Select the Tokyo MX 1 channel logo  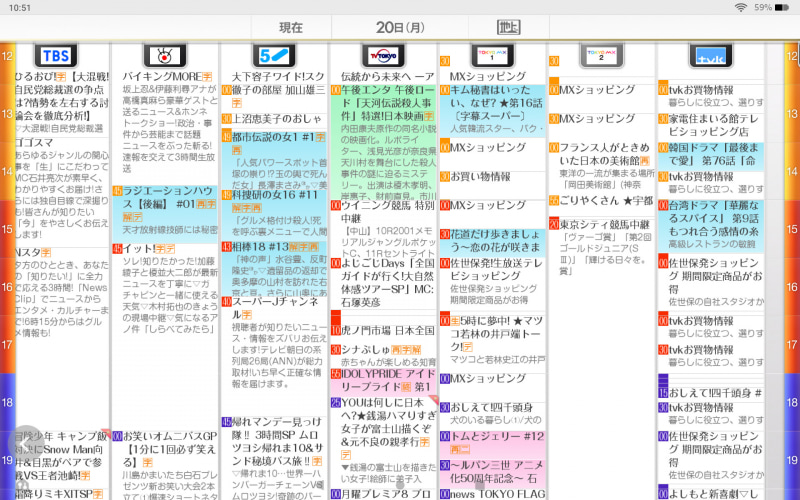click(492, 56)
